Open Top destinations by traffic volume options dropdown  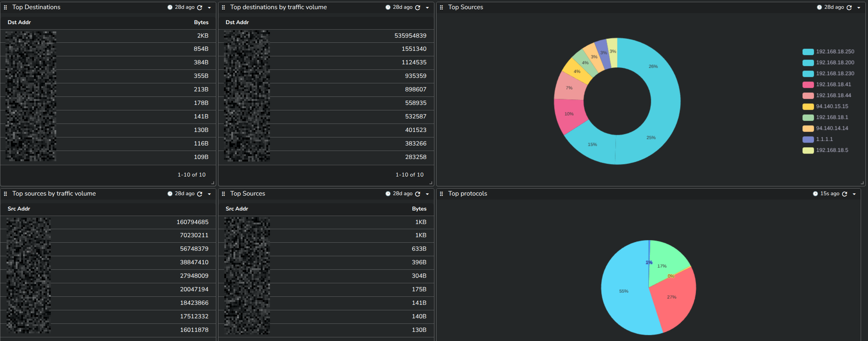tap(427, 8)
